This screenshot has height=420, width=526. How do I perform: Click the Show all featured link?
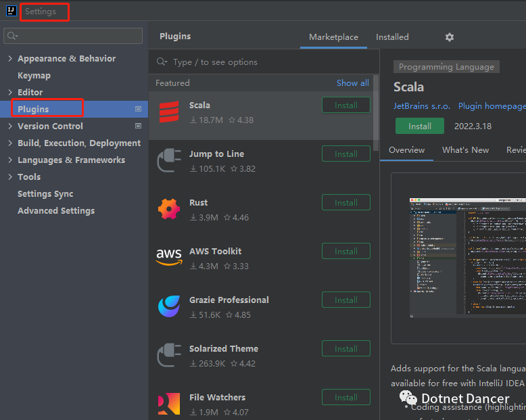pos(352,83)
